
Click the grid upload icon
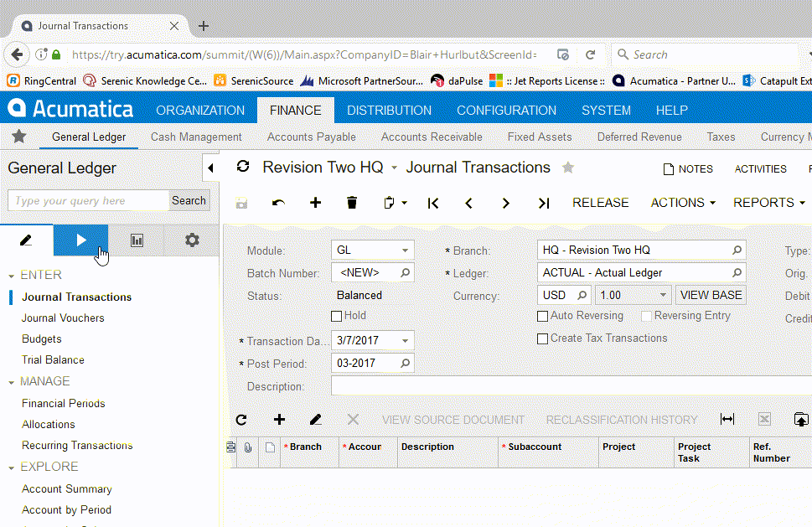[x=801, y=419]
